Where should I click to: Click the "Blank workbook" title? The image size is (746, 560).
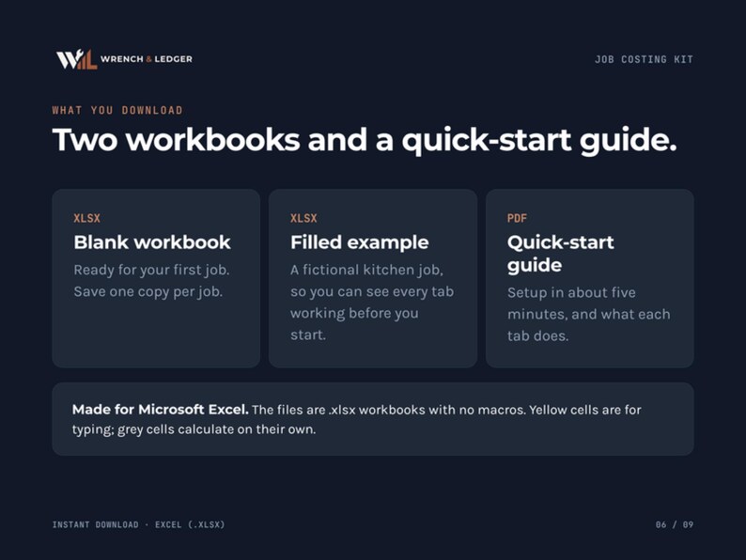pyautogui.click(x=152, y=242)
